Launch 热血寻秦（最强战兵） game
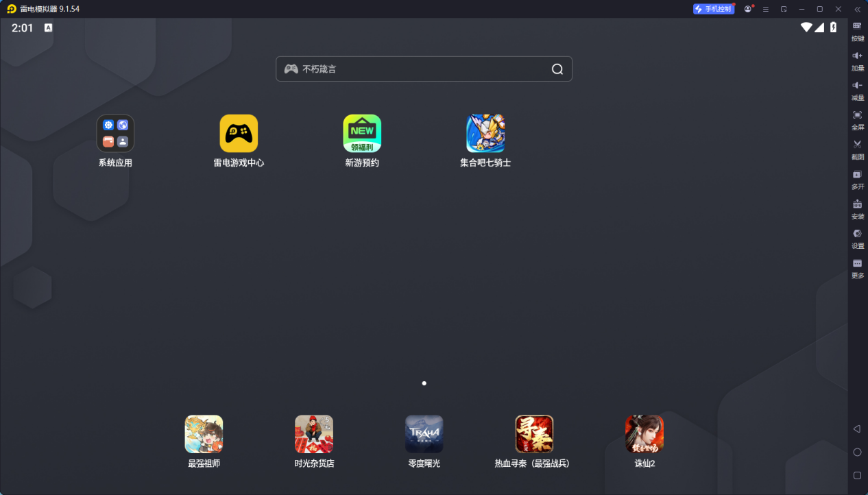The image size is (868, 495). (534, 434)
